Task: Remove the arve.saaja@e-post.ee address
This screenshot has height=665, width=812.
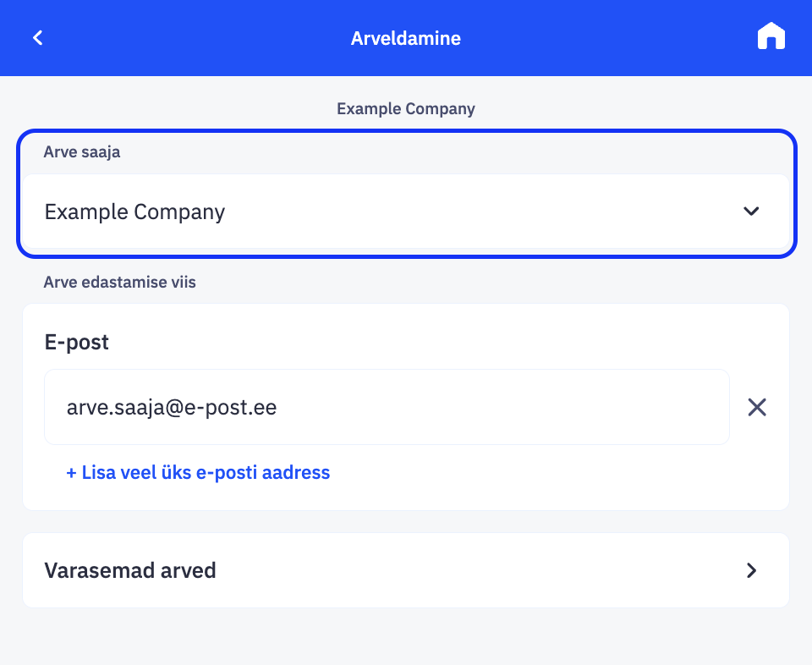Action: [757, 408]
